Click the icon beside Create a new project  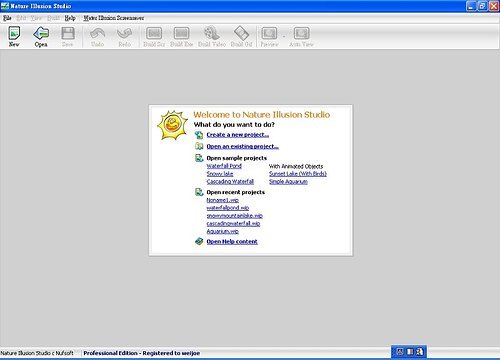coord(199,135)
